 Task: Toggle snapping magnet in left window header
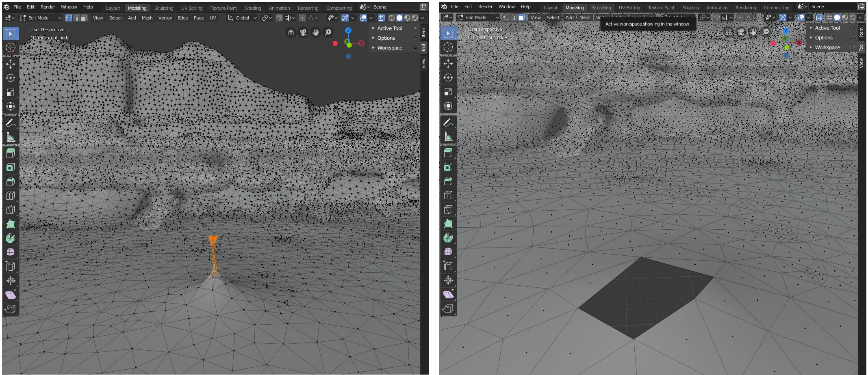pyautogui.click(x=279, y=18)
